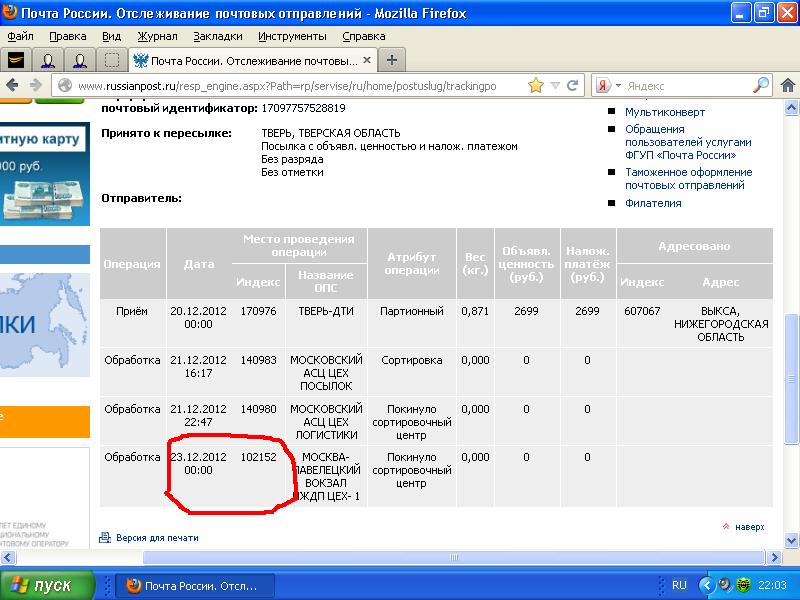Open the Филателия link

(x=653, y=203)
